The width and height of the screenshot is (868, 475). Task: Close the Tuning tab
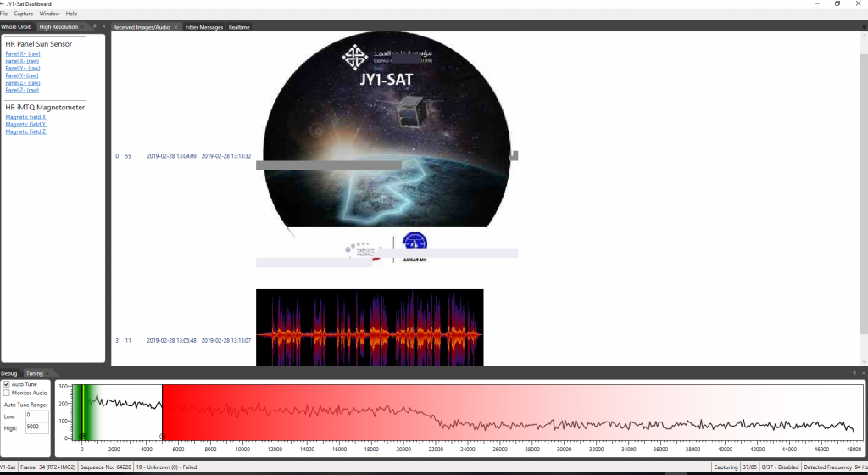(47, 373)
